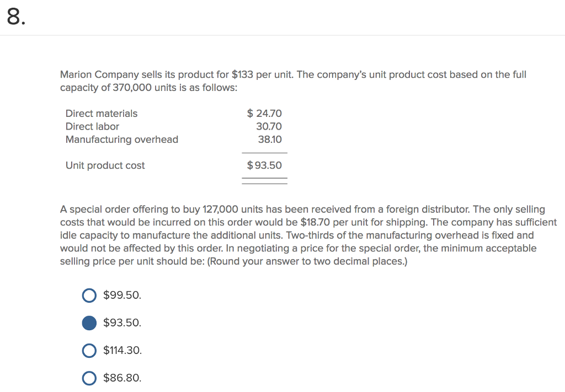Click the Marion Company intro paragraph
This screenshot has width=565, height=392.
292,81
